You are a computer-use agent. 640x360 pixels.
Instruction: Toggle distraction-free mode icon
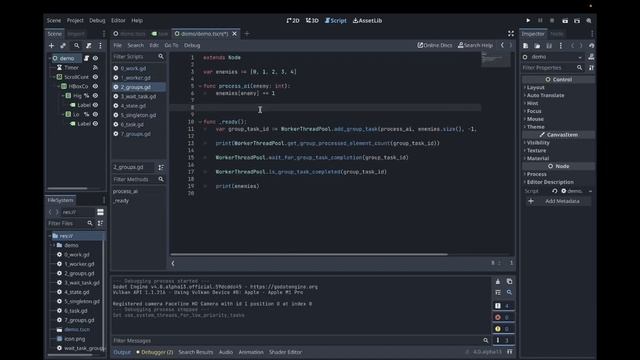click(511, 33)
